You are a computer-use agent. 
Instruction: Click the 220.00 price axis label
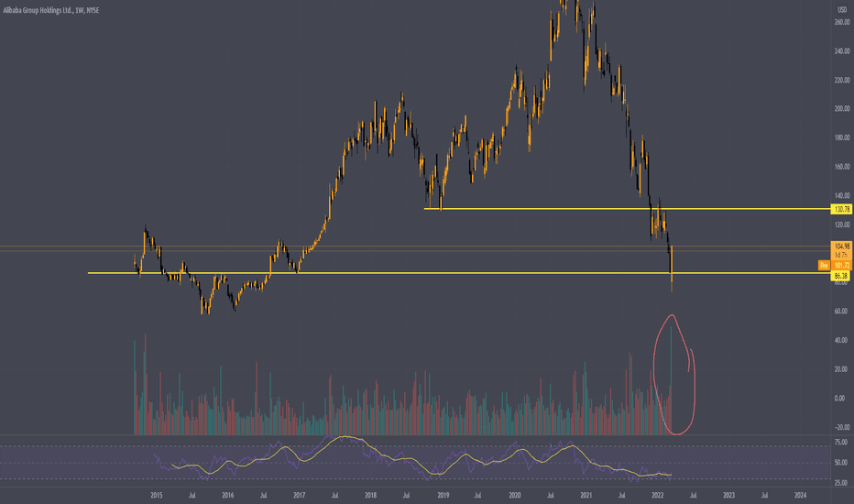(x=842, y=80)
